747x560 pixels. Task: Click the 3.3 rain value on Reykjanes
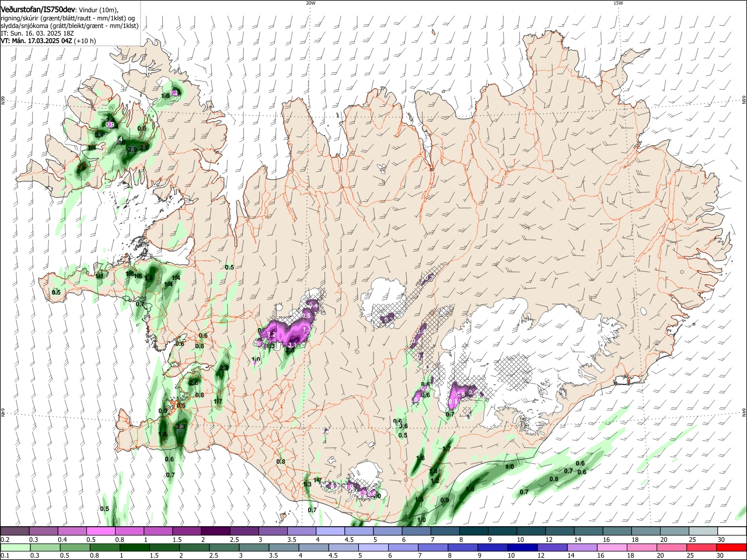coord(180,426)
